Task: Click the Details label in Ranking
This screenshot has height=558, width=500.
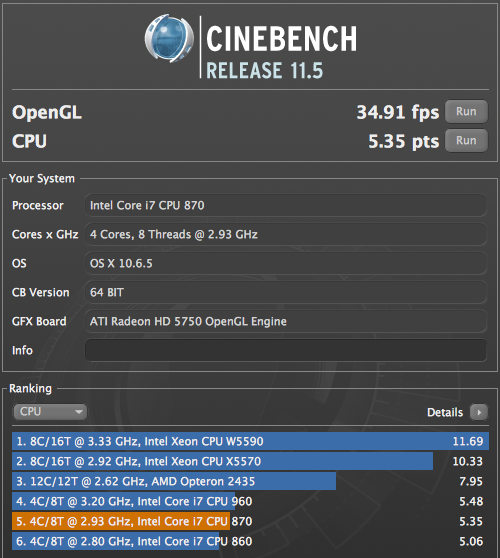Action: point(445,412)
